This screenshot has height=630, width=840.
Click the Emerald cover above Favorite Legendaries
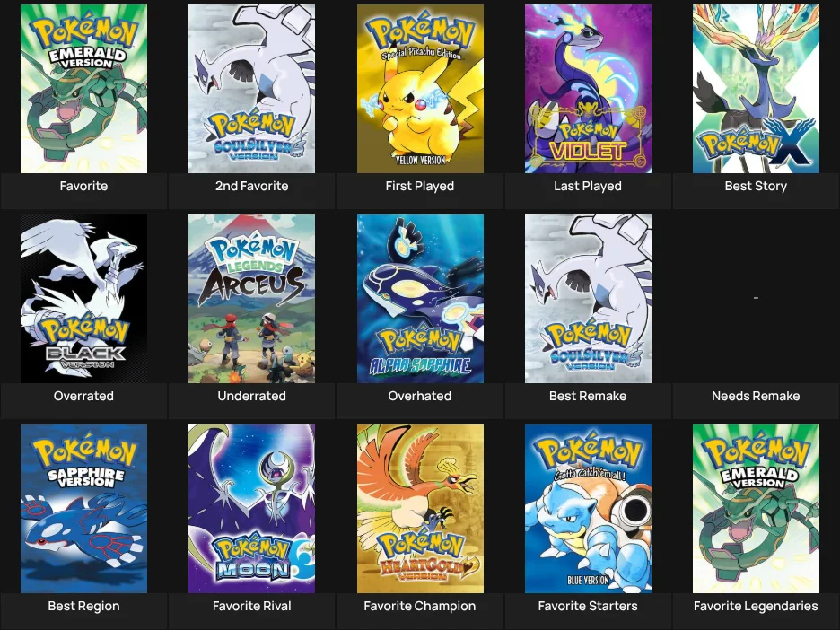click(756, 509)
